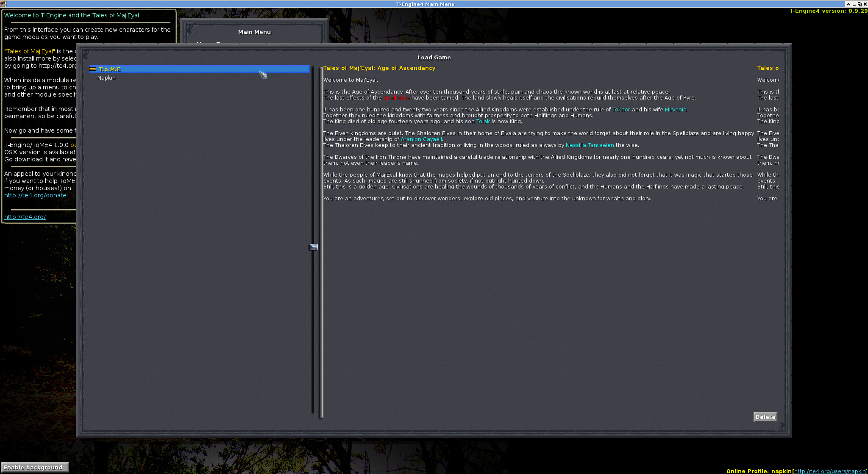Close the T-Engine4 Main Menu window

tap(865, 4)
